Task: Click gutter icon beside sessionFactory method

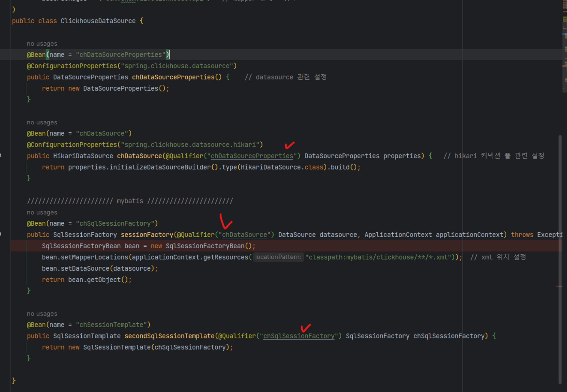Action: click(x=1, y=234)
